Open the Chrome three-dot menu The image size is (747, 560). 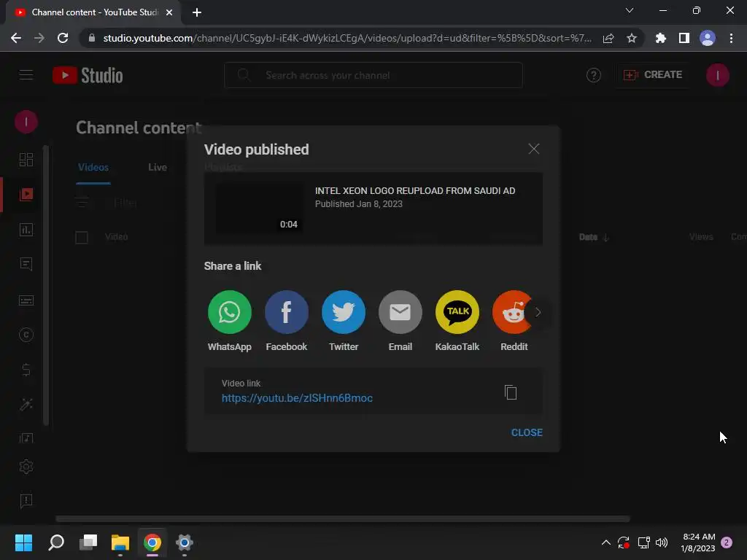click(731, 38)
